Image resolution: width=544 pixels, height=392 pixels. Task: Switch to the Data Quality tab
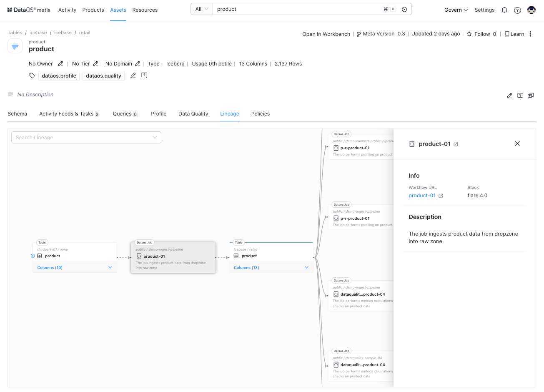(193, 114)
